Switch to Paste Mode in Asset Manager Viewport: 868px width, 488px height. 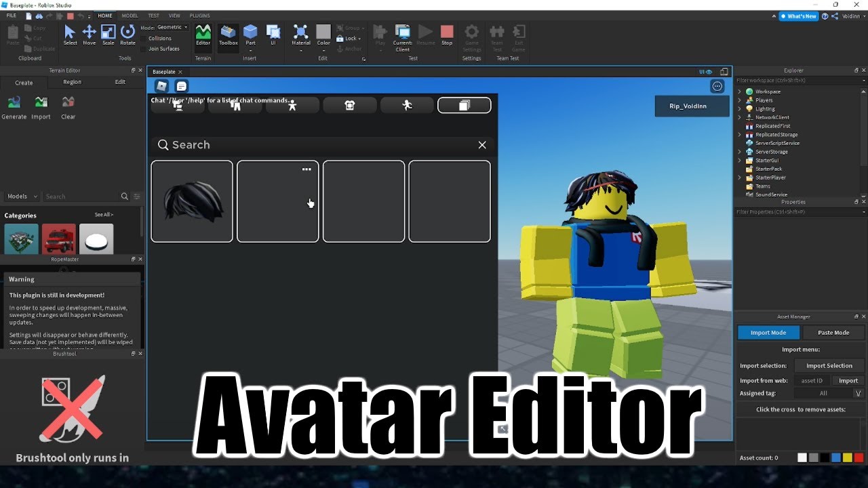click(833, 333)
